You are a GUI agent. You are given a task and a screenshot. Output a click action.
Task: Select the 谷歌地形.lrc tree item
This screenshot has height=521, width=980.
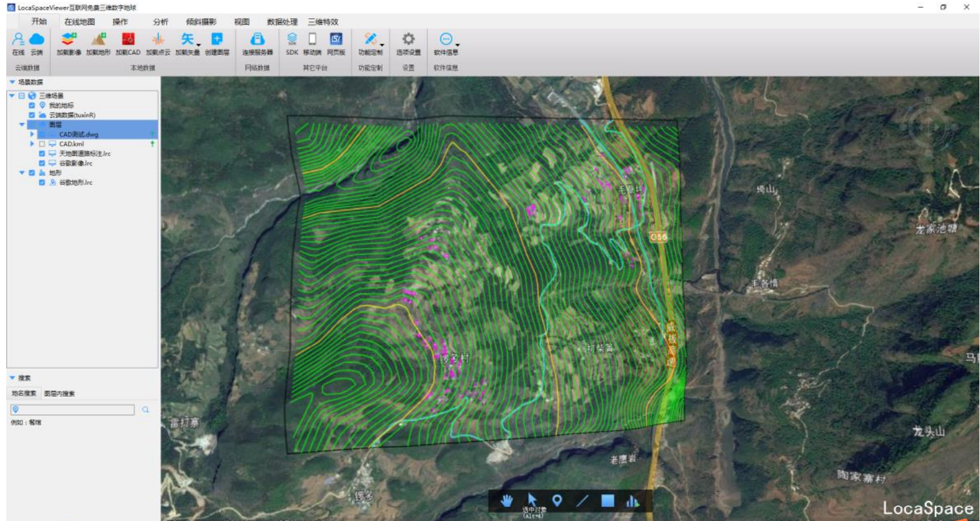pyautogui.click(x=76, y=182)
